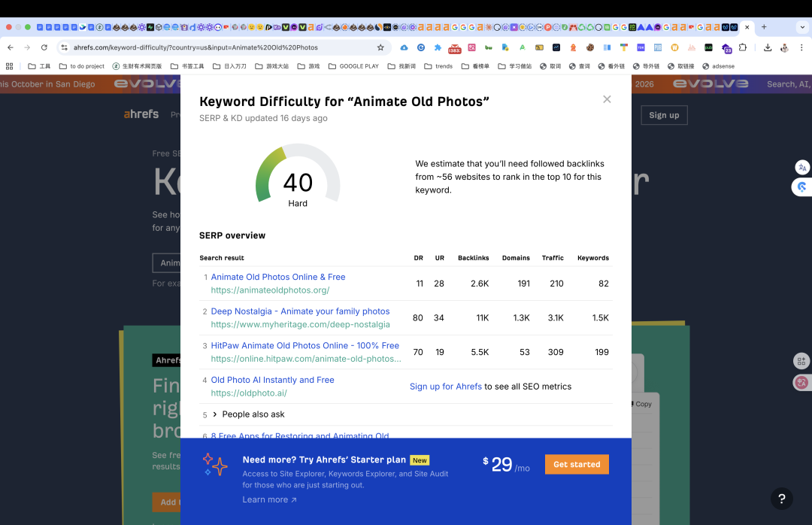Viewport: 812px width, 525px height.
Task: Open the browser downloads panel
Action: click(x=768, y=47)
